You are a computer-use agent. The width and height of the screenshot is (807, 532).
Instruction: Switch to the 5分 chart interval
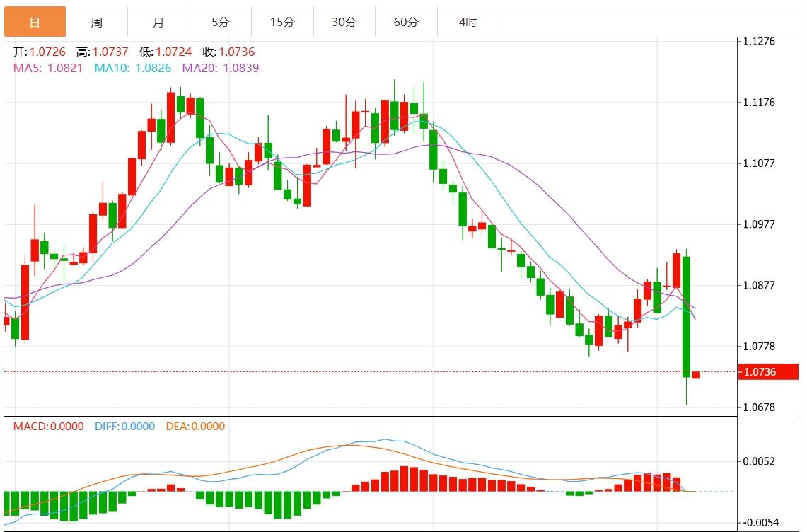point(220,22)
